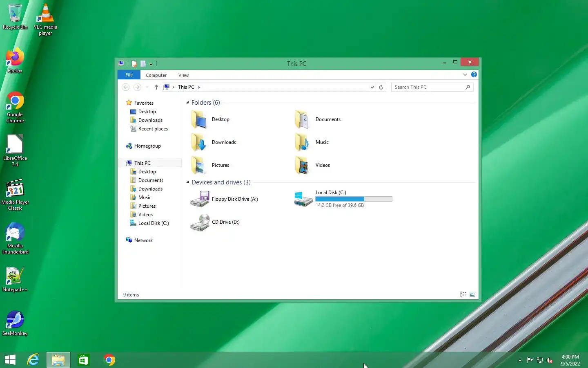This screenshot has width=588, height=368.
Task: Open Desktop under Favorites
Action: click(143, 112)
